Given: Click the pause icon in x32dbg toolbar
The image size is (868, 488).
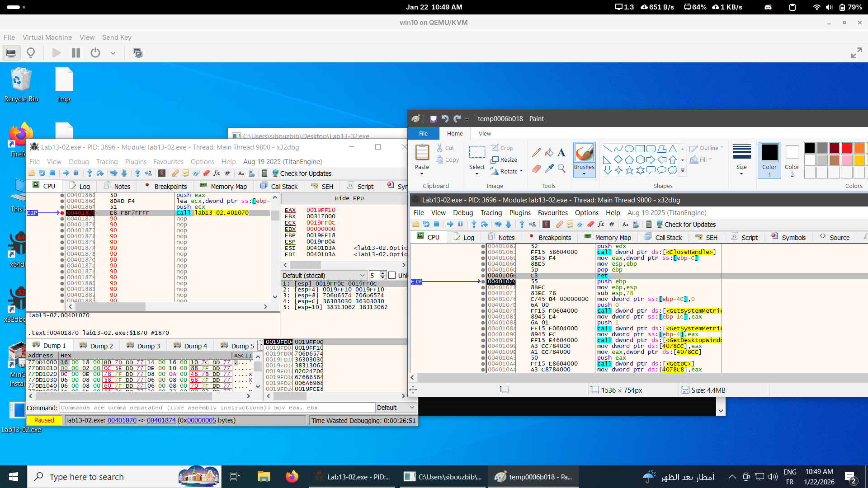Looking at the screenshot, I should tap(76, 173).
